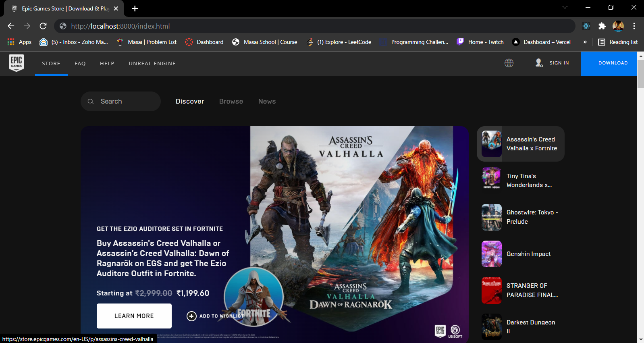Image resolution: width=644 pixels, height=343 pixels.
Task: Reload the page
Action: tap(43, 26)
